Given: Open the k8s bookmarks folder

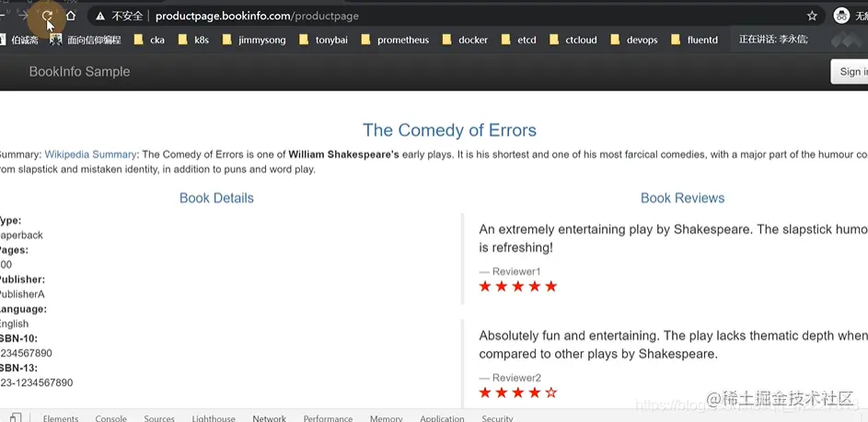Looking at the screenshot, I should (x=193, y=40).
